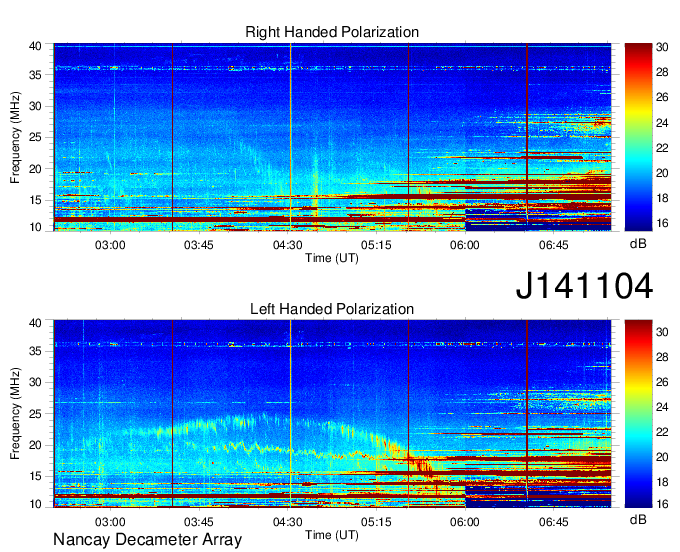Click the dB unit label under bottom color bar
The image size is (680, 552).
tap(638, 519)
